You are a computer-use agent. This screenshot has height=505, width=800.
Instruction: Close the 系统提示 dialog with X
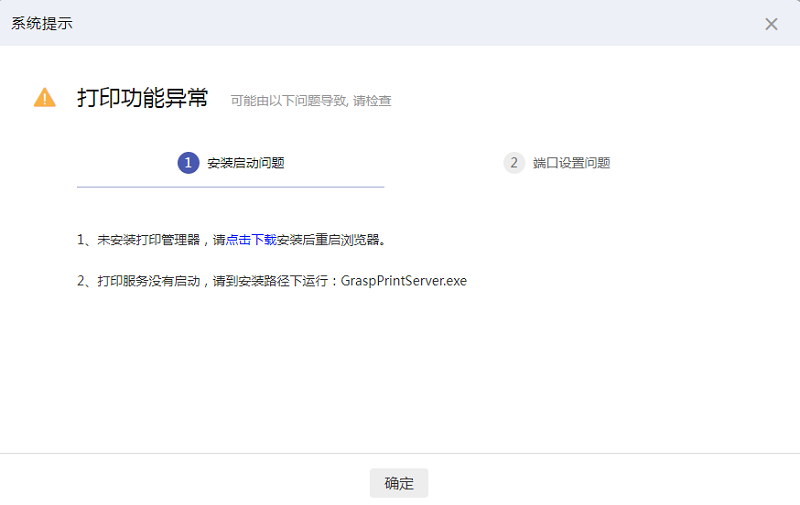tap(771, 24)
